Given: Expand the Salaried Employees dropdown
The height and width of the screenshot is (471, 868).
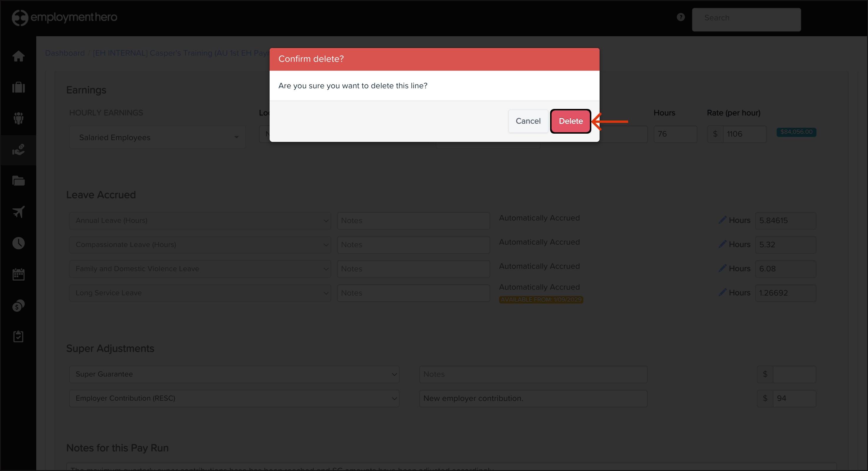Looking at the screenshot, I should tap(157, 137).
